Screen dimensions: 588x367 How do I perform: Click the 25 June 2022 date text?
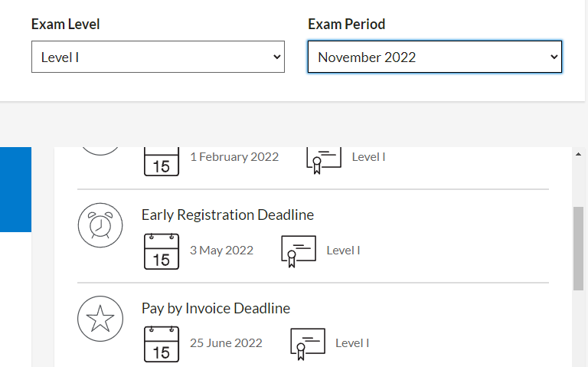[226, 343]
